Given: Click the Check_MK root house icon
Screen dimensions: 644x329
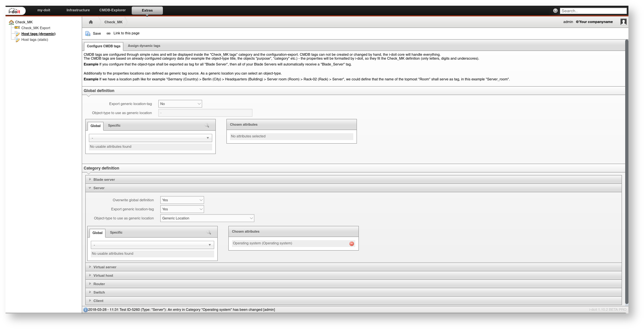Looking at the screenshot, I should click(11, 22).
